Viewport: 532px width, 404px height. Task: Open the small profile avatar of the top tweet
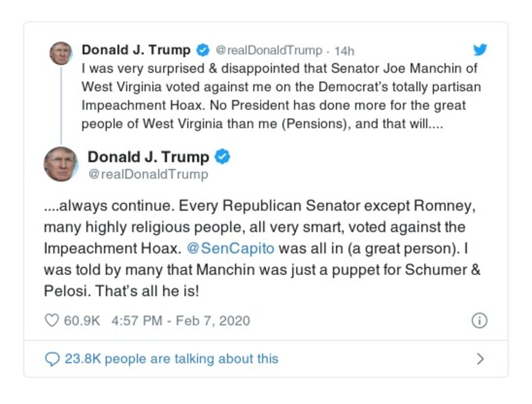pyautogui.click(x=61, y=53)
